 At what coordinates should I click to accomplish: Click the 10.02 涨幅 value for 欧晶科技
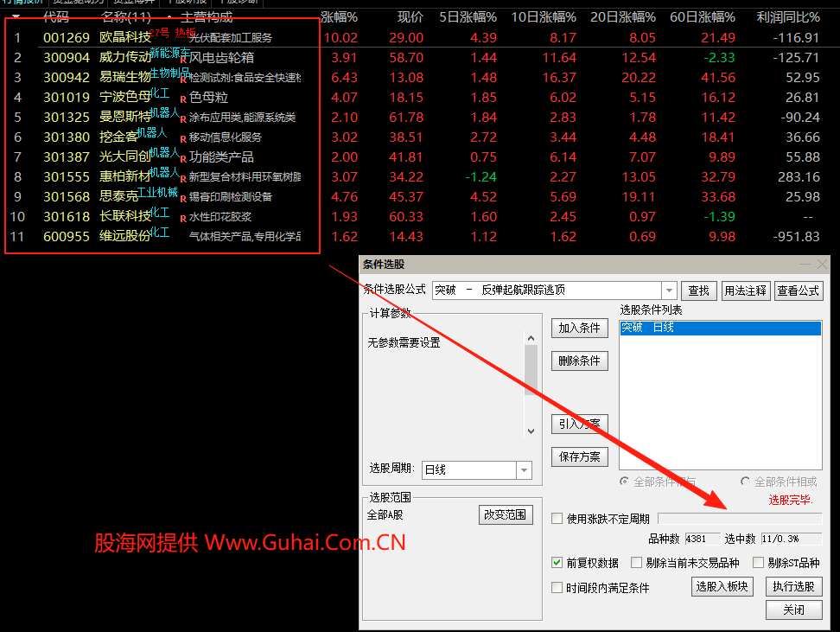coord(340,37)
